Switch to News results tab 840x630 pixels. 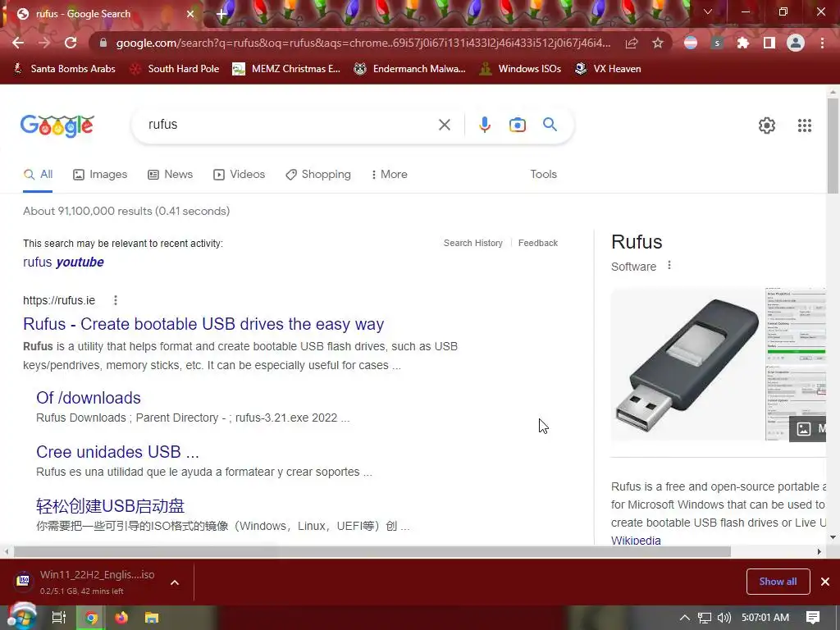(171, 175)
